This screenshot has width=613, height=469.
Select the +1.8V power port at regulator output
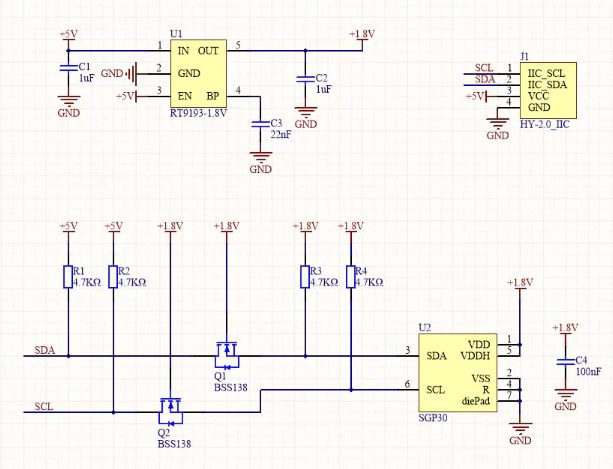click(x=361, y=35)
